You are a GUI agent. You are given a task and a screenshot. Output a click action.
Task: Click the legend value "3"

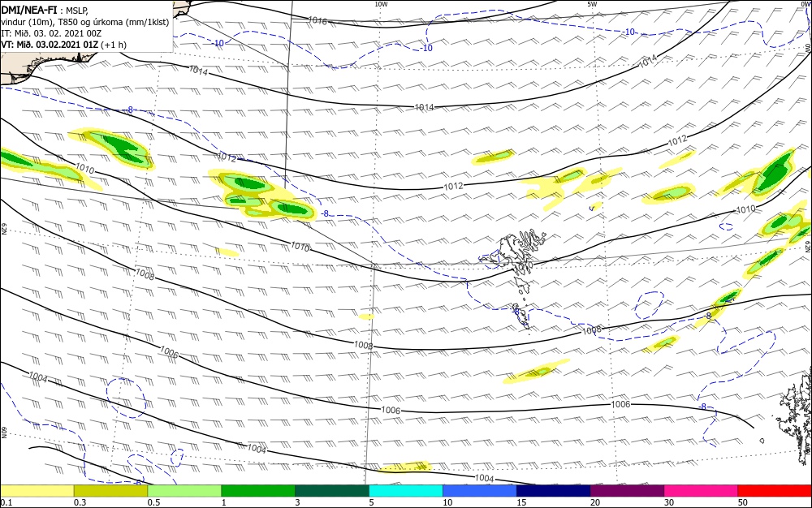(x=297, y=502)
